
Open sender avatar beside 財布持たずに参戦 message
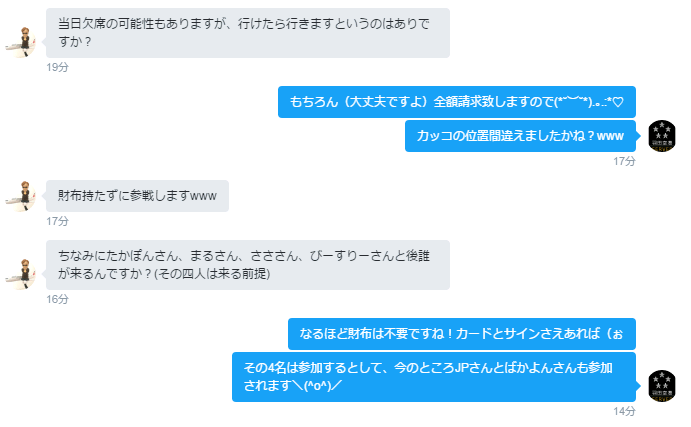click(x=21, y=196)
